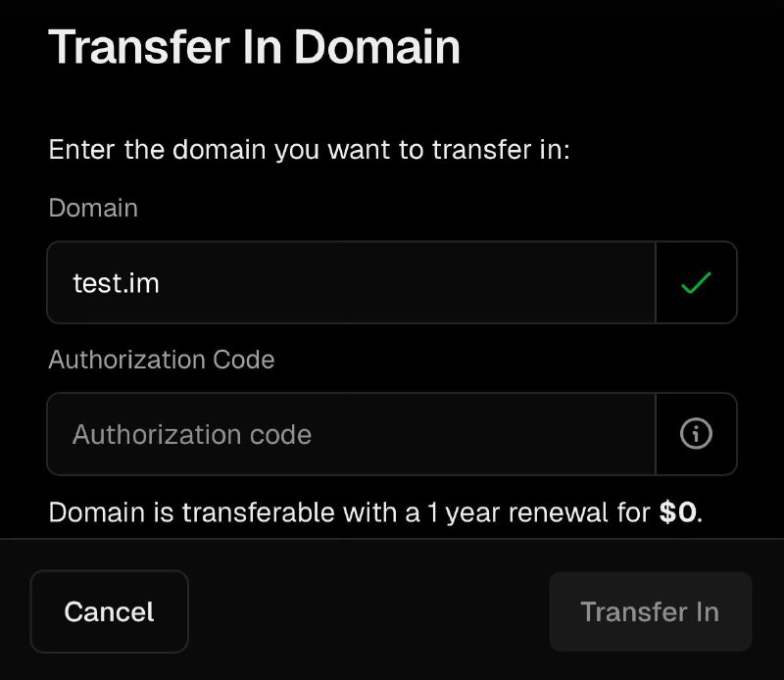Click the "Domain" field label

click(93, 208)
